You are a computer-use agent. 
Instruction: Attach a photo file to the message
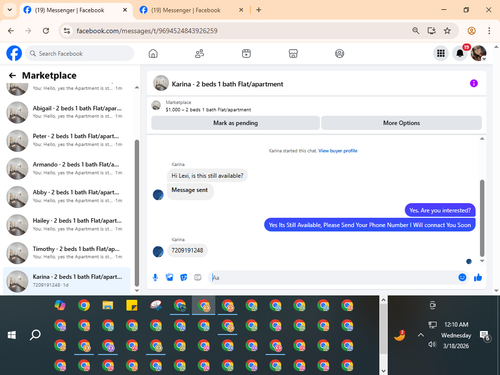170,277
